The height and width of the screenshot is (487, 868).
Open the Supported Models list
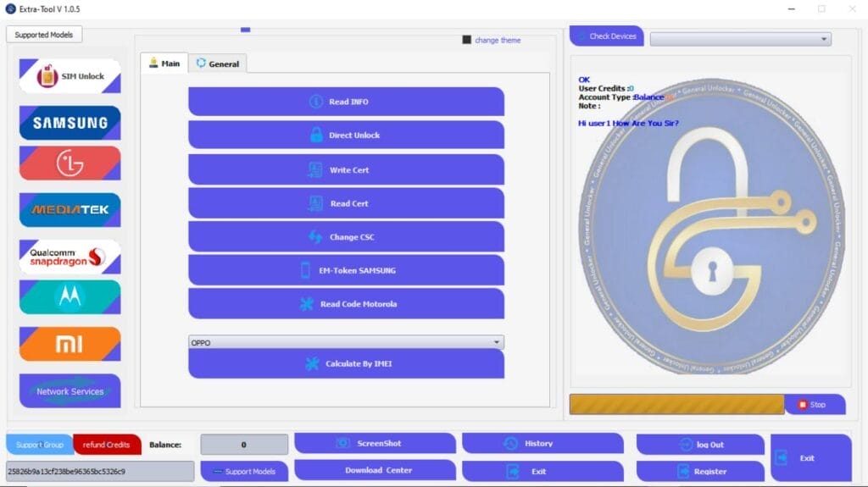44,35
